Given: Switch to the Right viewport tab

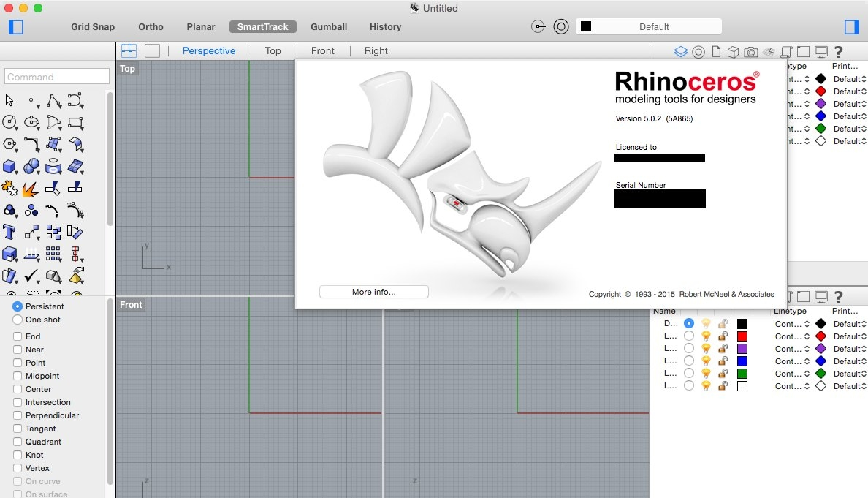Looking at the screenshot, I should click(376, 51).
